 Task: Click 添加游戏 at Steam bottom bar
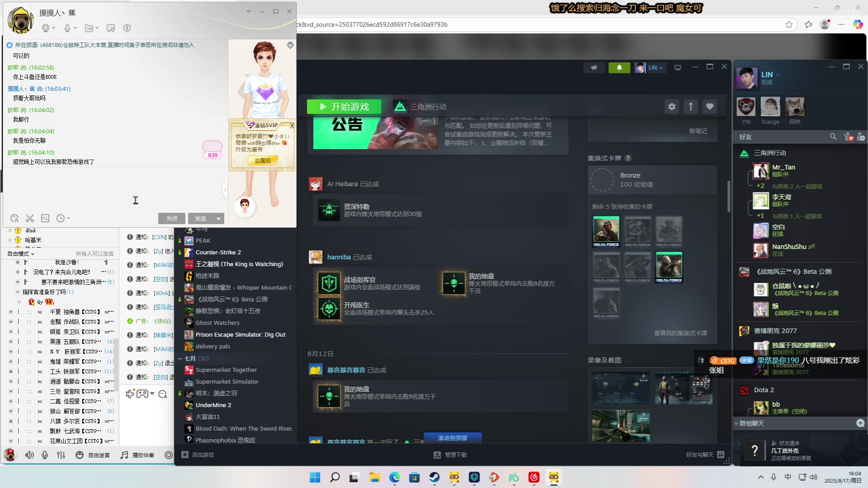coord(198,455)
